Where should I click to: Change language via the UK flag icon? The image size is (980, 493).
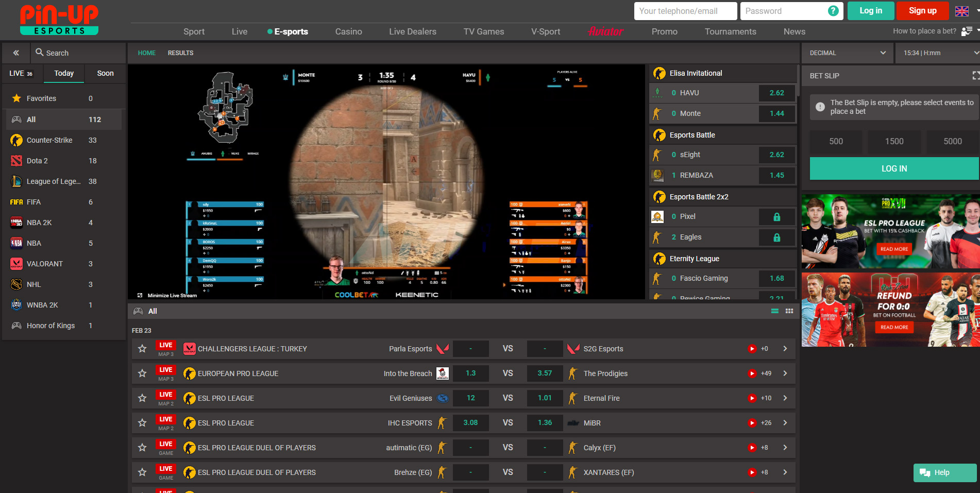click(961, 11)
